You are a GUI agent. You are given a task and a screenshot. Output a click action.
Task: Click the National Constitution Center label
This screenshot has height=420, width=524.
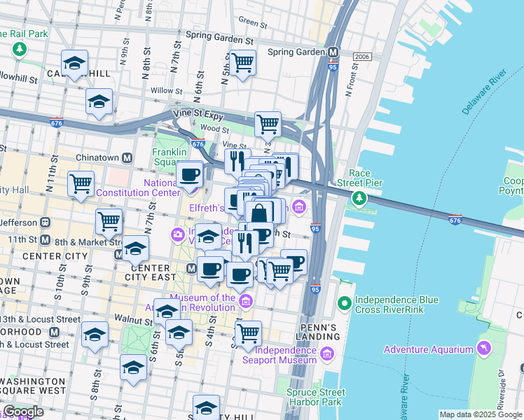point(138,188)
